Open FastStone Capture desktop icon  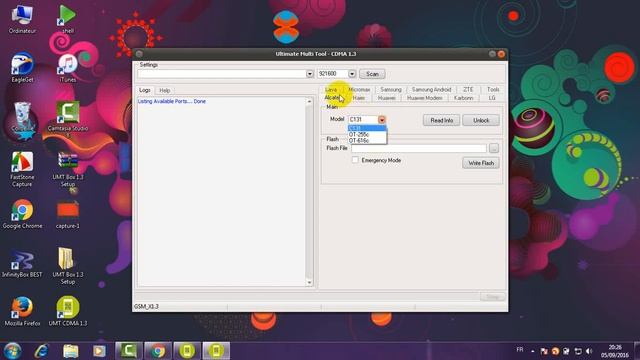coord(22,169)
